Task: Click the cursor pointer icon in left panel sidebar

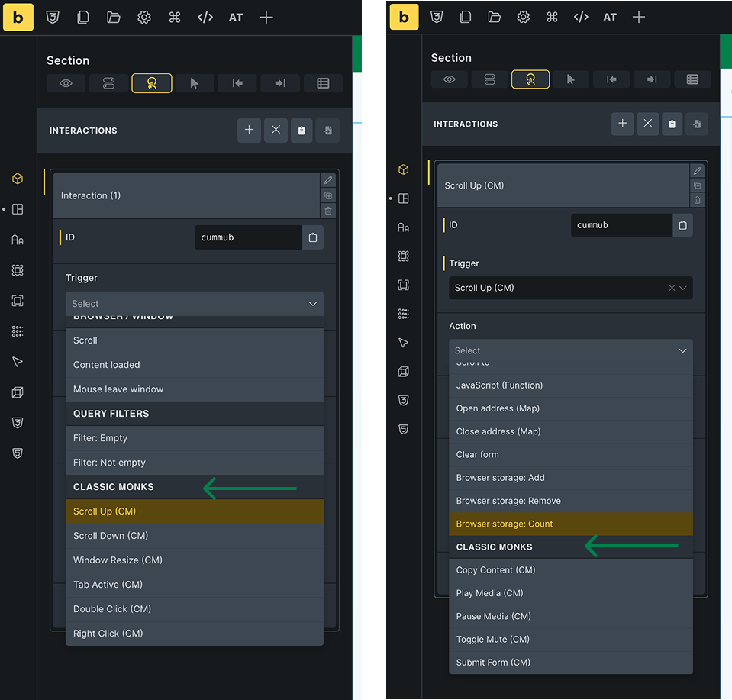Action: (18, 362)
